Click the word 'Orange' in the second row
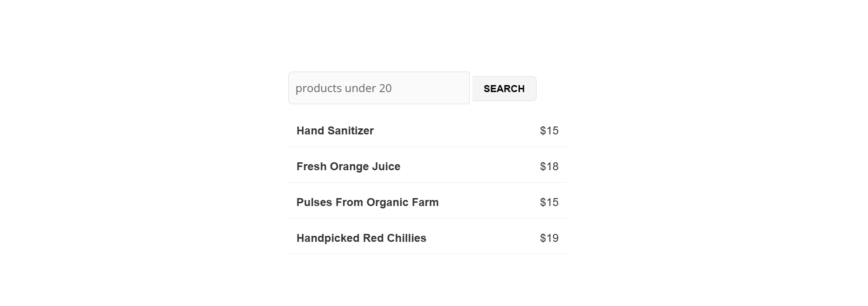Image resolution: width=868 pixels, height=306 pixels. (x=348, y=166)
